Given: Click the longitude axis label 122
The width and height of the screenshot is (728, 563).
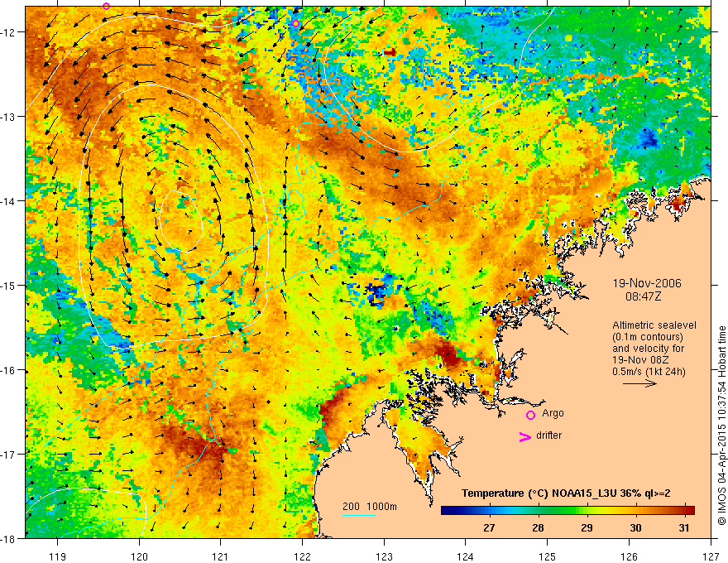Looking at the screenshot, I should click(302, 556).
